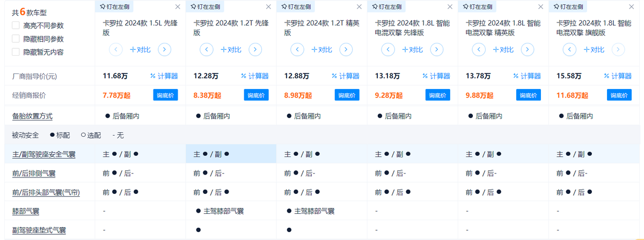Open 1.8L 智能电混双擎 先锋版 model page

412,28
